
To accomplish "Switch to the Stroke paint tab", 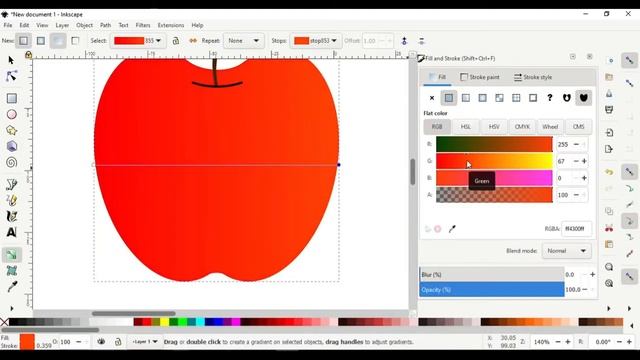I will point(480,77).
